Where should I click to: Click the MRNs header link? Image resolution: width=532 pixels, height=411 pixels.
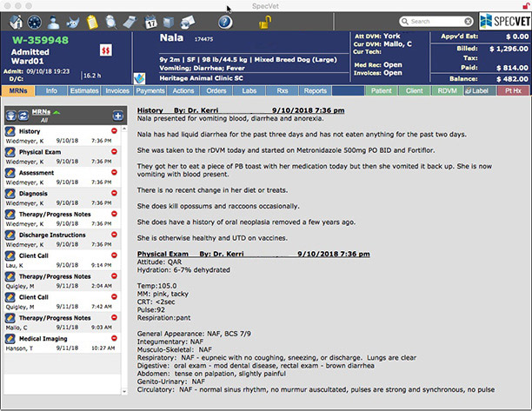click(41, 112)
